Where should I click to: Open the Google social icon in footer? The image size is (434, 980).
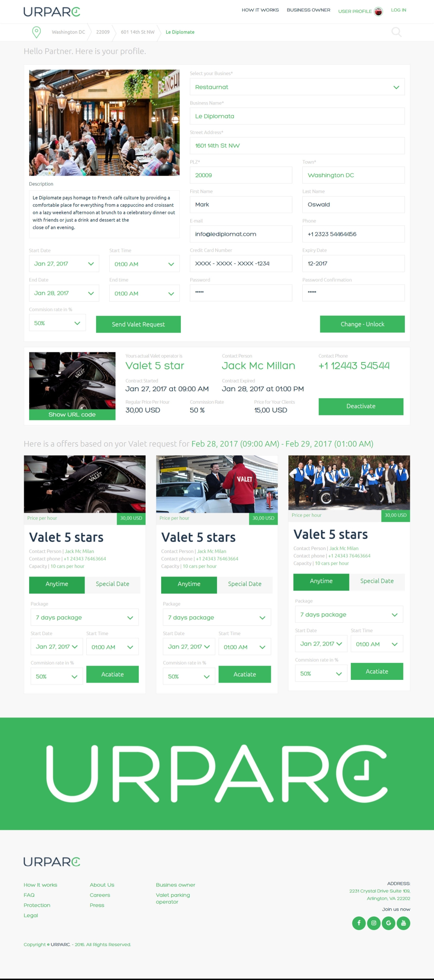point(388,923)
